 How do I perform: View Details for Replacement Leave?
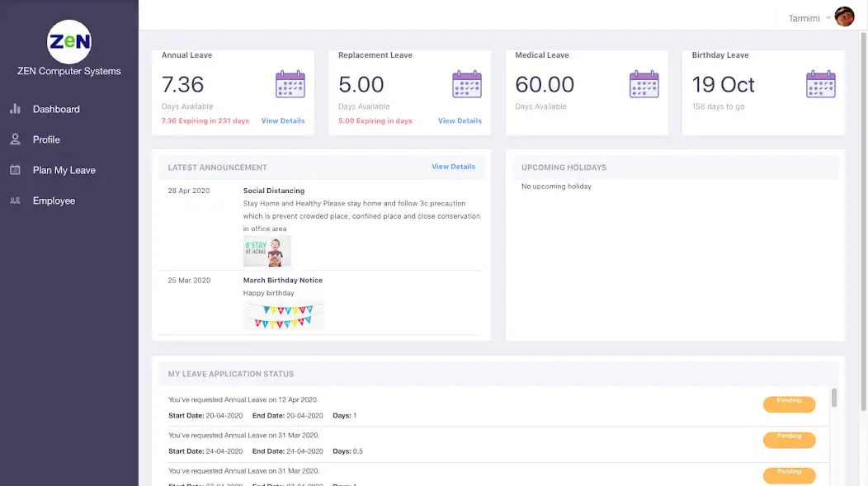[x=460, y=121]
